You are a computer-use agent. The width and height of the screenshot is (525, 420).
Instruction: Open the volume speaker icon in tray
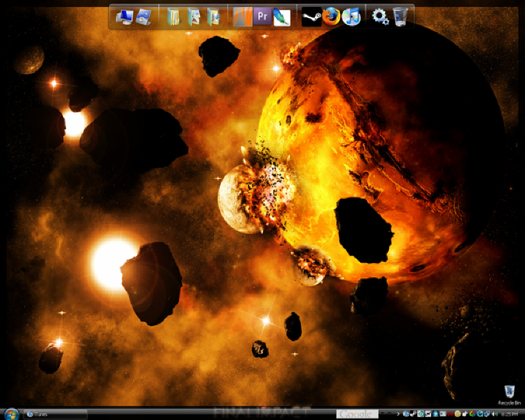(495, 414)
